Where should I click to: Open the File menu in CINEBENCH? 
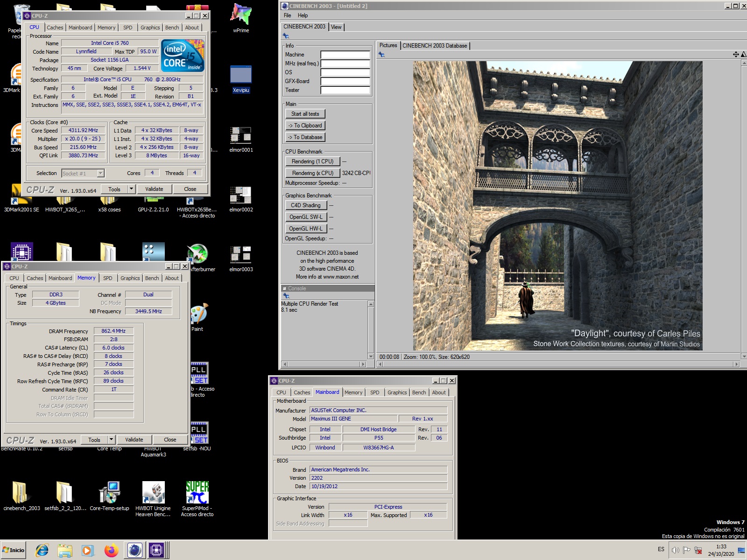point(287,15)
